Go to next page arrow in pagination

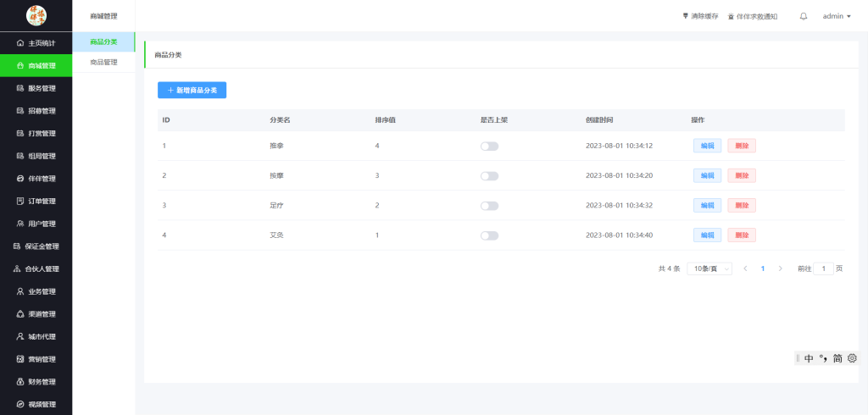point(780,268)
